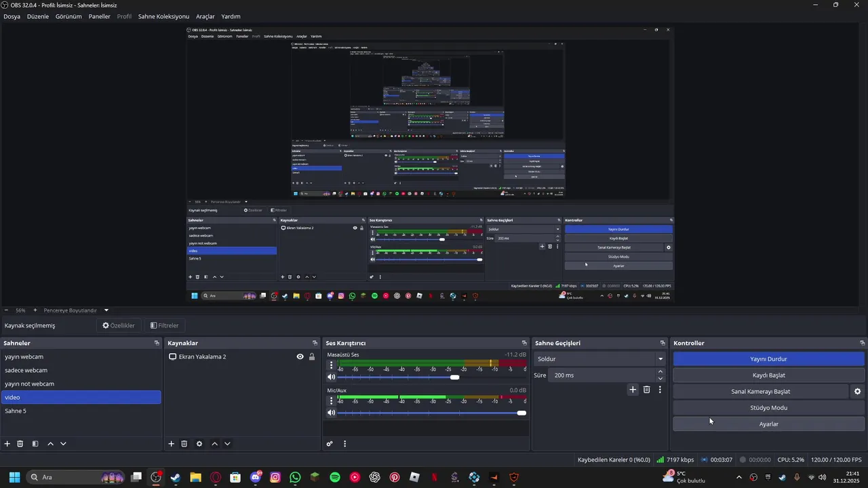The width and height of the screenshot is (868, 488).
Task: Open the Opera browser taskbar icon
Action: pos(216,477)
